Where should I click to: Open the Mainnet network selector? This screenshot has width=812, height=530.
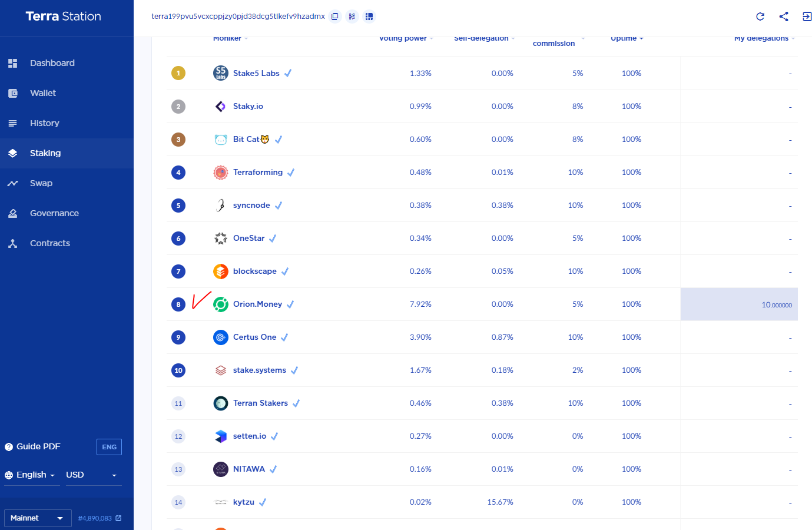pos(38,518)
